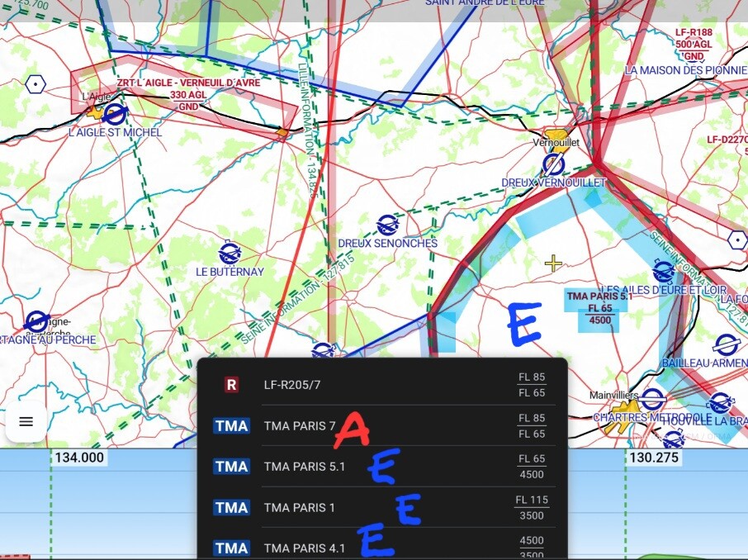Tap the yellow crosshair marker on map
This screenshot has height=560, width=748.
pyautogui.click(x=553, y=263)
